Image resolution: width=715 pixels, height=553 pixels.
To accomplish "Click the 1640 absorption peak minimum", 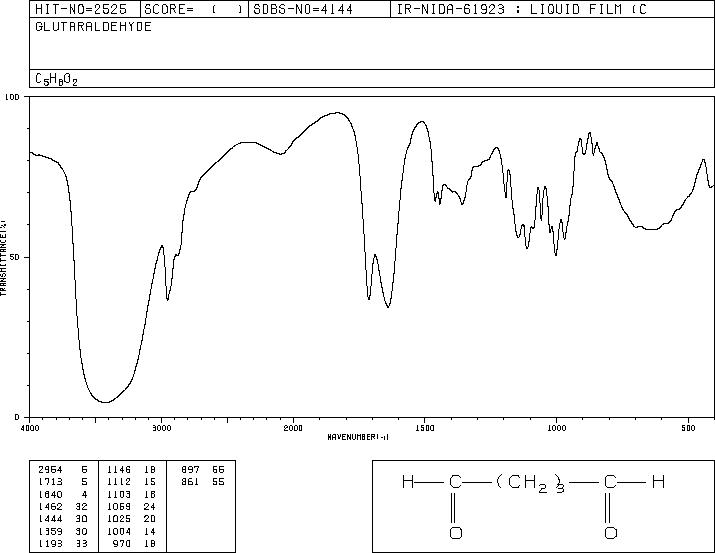I will point(388,307).
